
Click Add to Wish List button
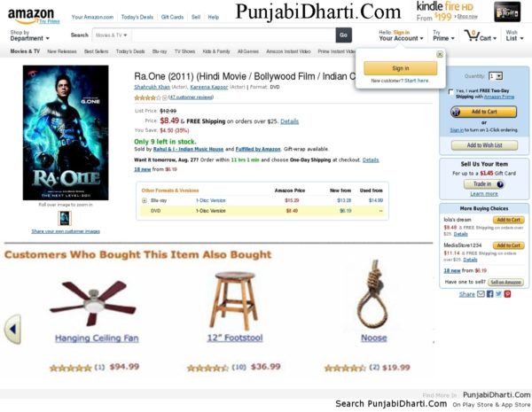pyautogui.click(x=484, y=145)
